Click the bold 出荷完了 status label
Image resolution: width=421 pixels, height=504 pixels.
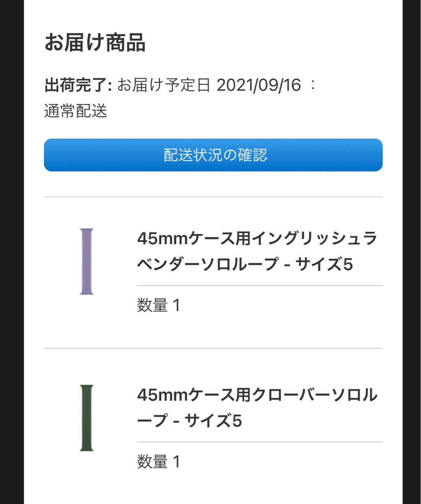[x=78, y=85]
